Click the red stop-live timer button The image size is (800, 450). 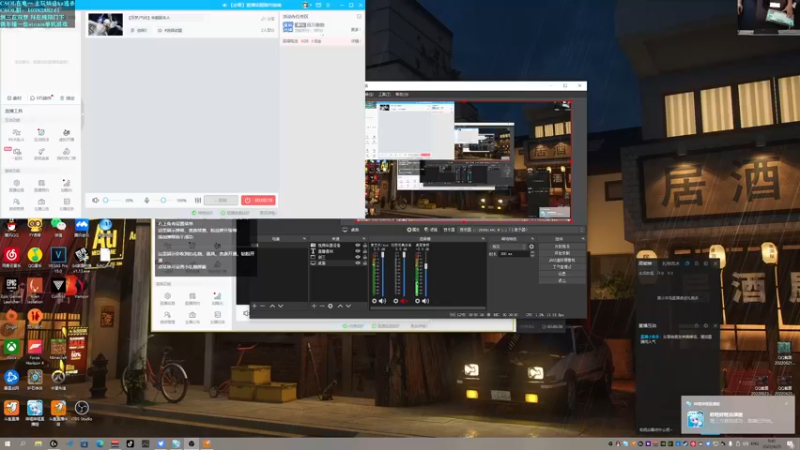259,200
